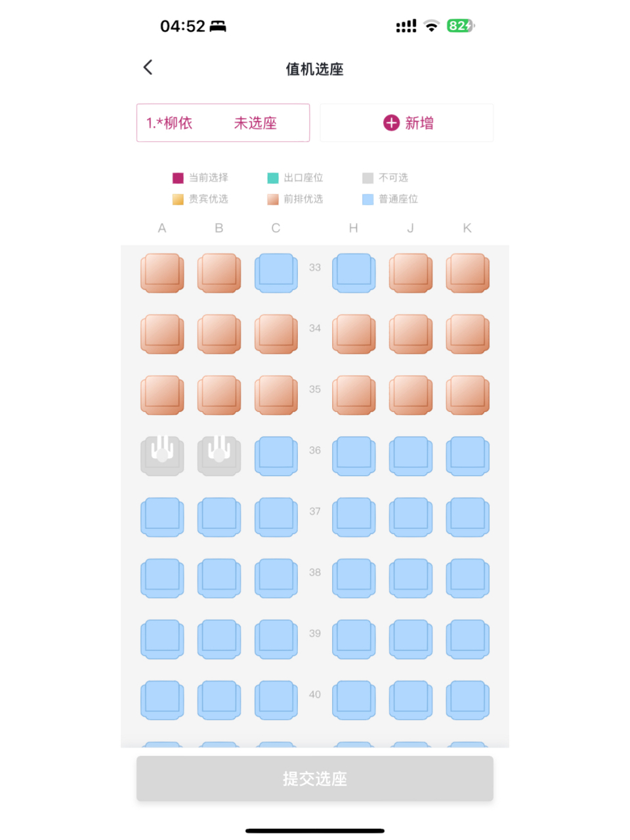Select seat 35H front-row preferred
630x840 pixels.
(x=354, y=394)
